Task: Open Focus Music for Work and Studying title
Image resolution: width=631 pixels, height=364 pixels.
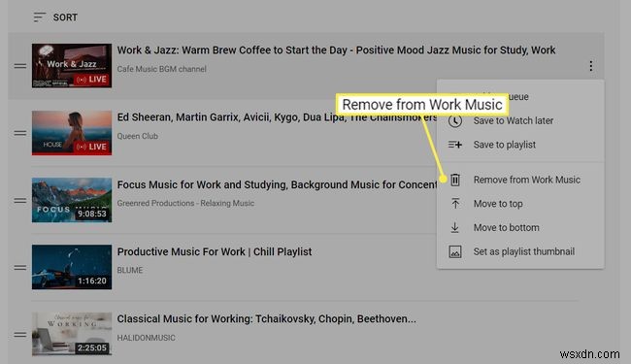Action: (277, 184)
